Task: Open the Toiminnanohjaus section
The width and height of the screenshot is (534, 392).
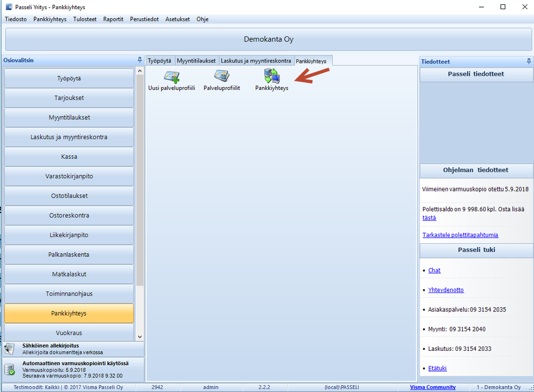Action: (x=69, y=294)
